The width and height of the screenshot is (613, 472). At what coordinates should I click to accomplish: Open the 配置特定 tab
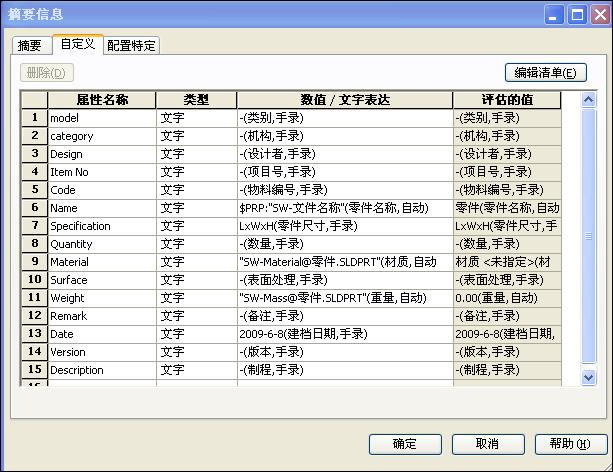tap(131, 46)
